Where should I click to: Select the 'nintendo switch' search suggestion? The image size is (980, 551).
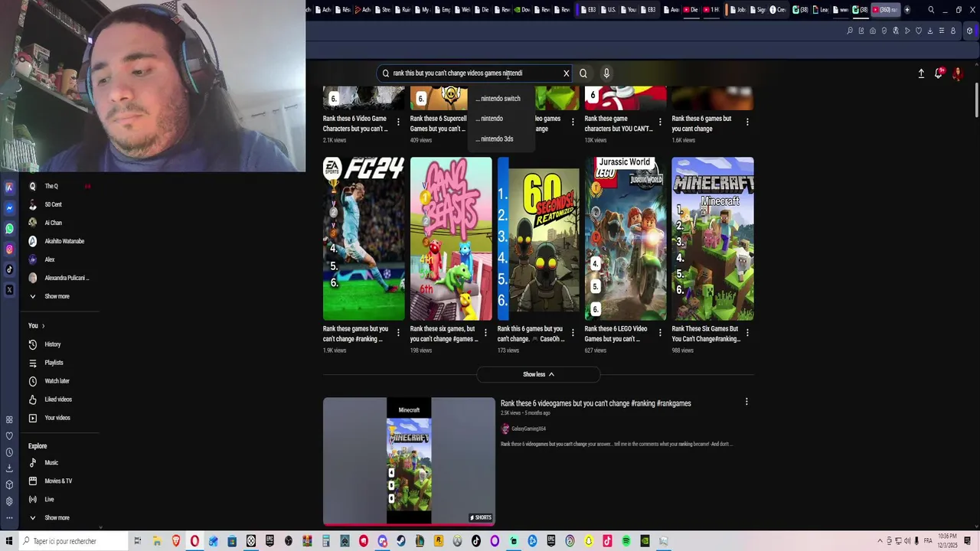tap(501, 98)
